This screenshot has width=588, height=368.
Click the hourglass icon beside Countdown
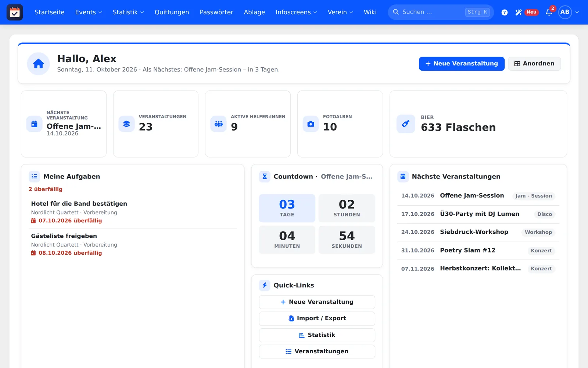(265, 176)
